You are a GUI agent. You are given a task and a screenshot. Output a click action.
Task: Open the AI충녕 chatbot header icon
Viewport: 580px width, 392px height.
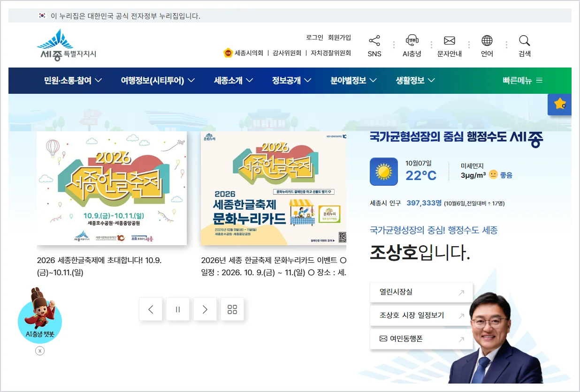point(412,41)
